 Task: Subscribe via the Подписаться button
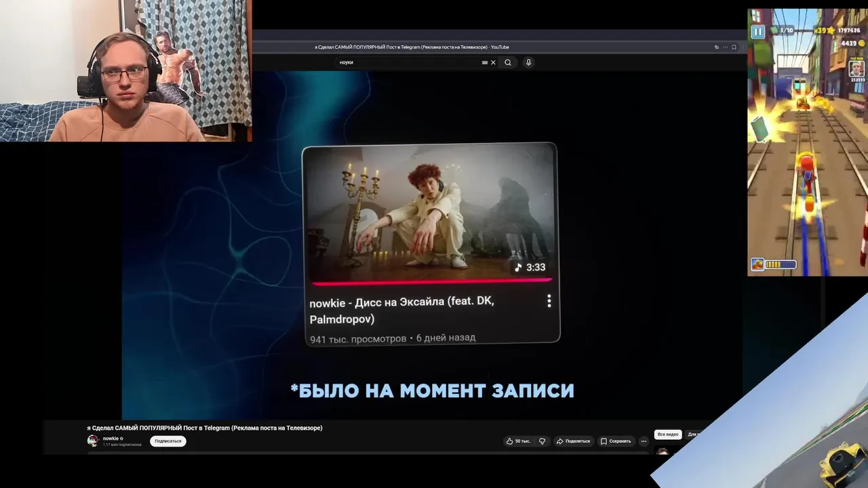pyautogui.click(x=168, y=441)
